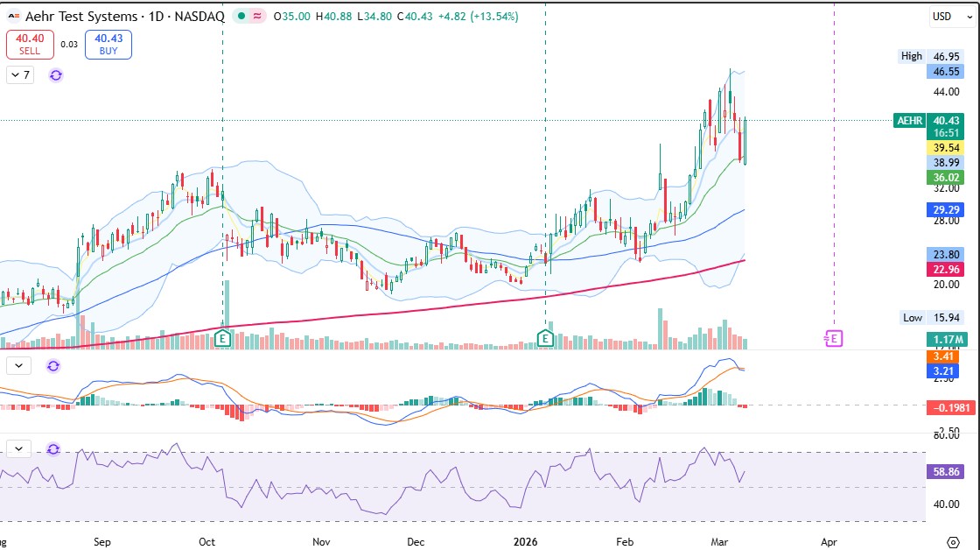Viewport: 980px width, 550px height.
Task: Click the red SELL 40.40 button
Action: point(30,45)
